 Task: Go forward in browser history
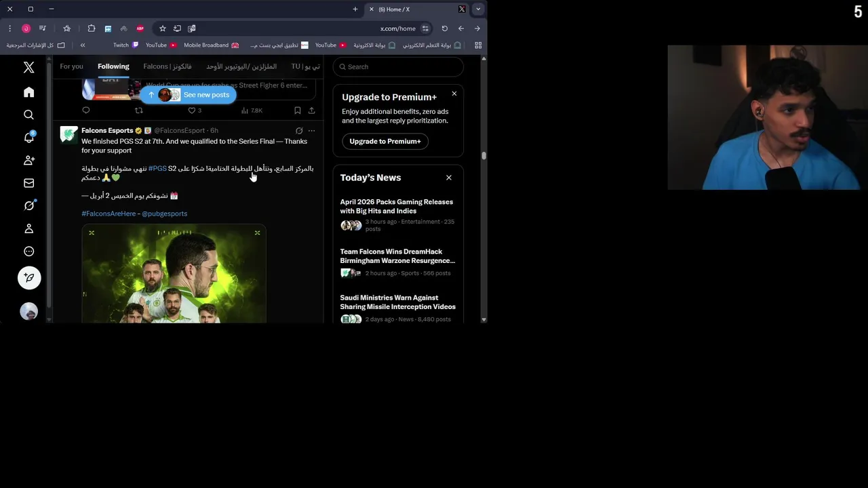pos(477,28)
